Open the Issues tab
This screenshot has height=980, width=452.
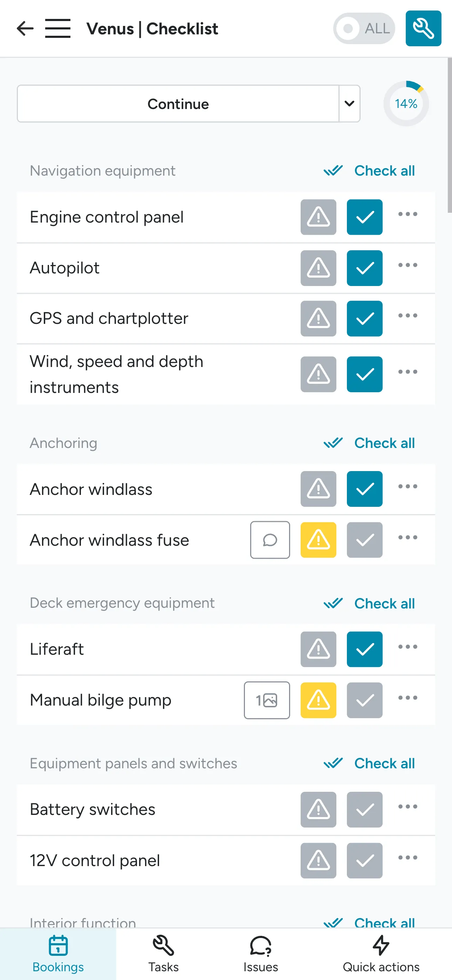coord(261,955)
